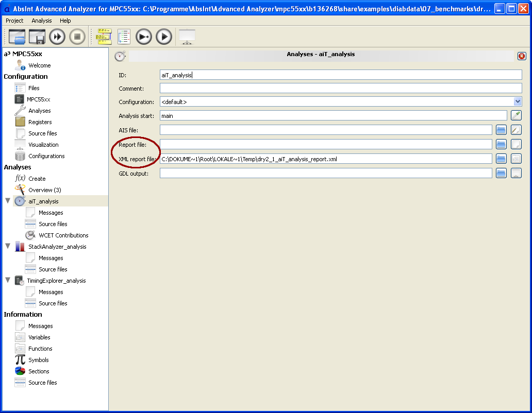The image size is (532, 413).
Task: Open the Welcome page
Action: (x=33, y=65)
